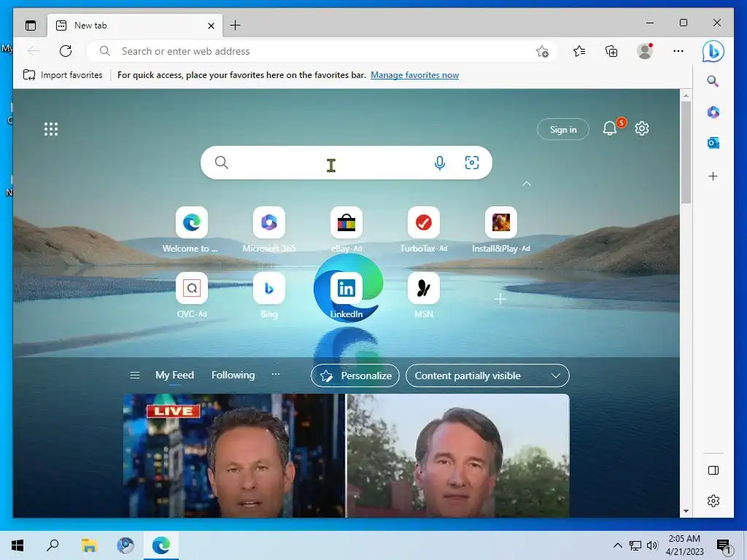Show hidden tray icons chevron
The height and width of the screenshot is (560, 747).
[x=617, y=545]
